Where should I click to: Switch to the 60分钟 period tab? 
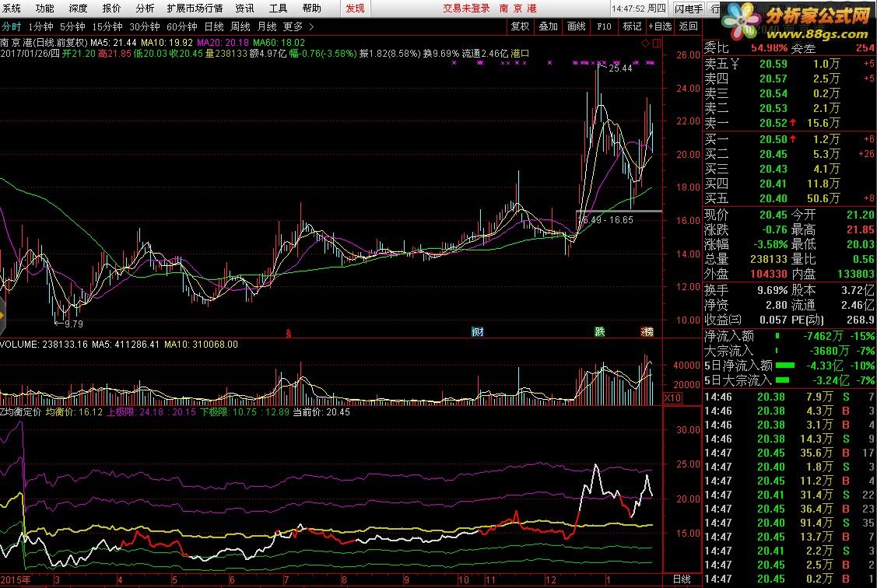point(182,26)
